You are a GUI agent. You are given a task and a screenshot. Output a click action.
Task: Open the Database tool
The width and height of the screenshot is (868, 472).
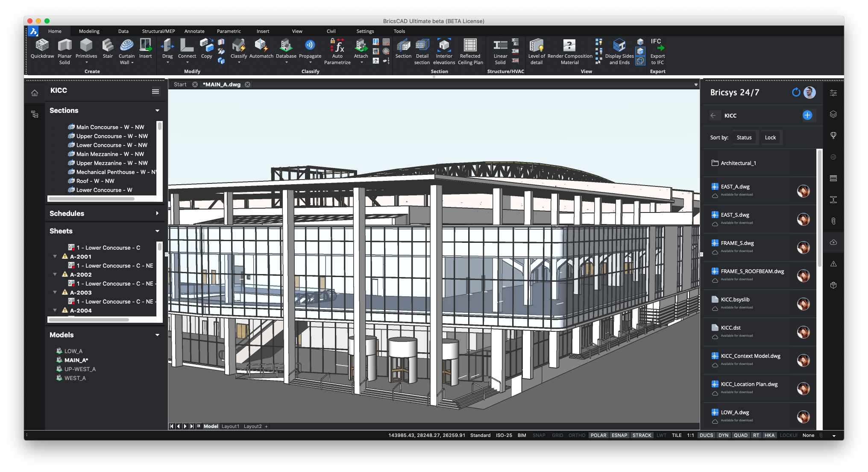(286, 52)
